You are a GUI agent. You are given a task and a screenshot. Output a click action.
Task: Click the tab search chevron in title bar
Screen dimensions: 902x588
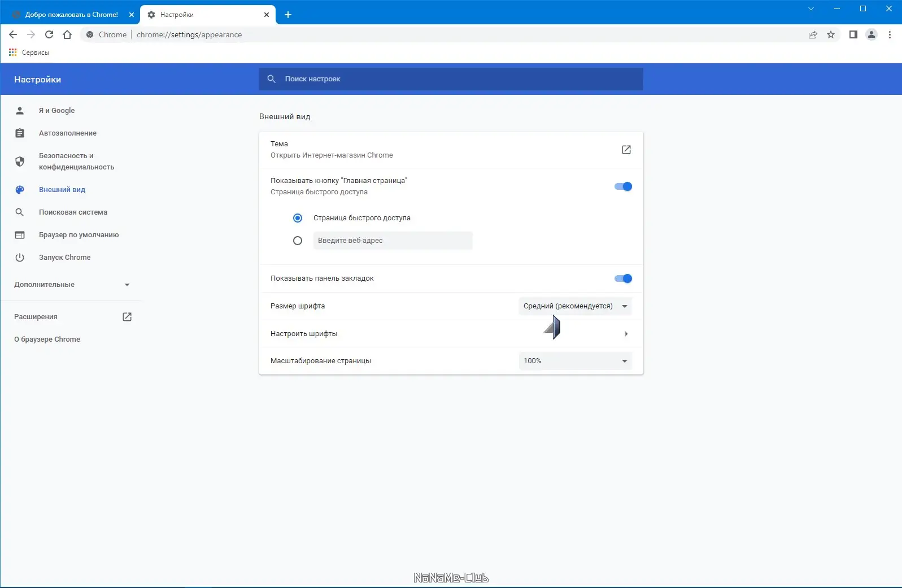click(811, 8)
